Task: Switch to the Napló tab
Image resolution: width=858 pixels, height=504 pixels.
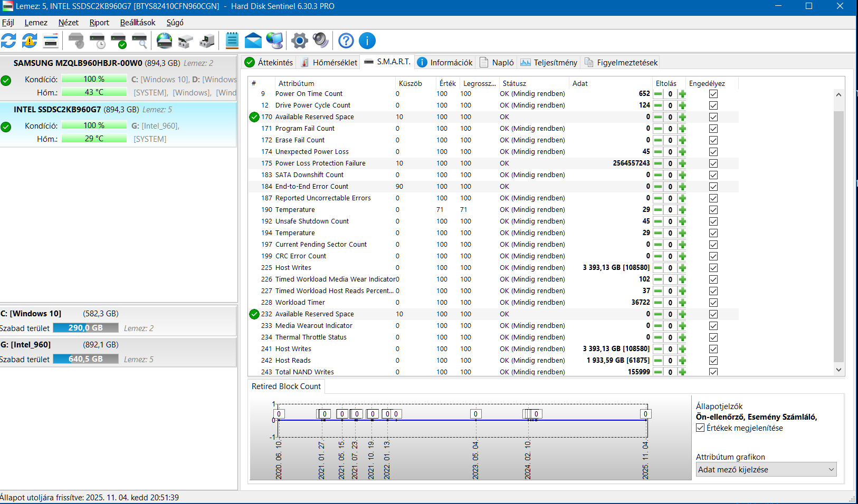Action: click(497, 63)
